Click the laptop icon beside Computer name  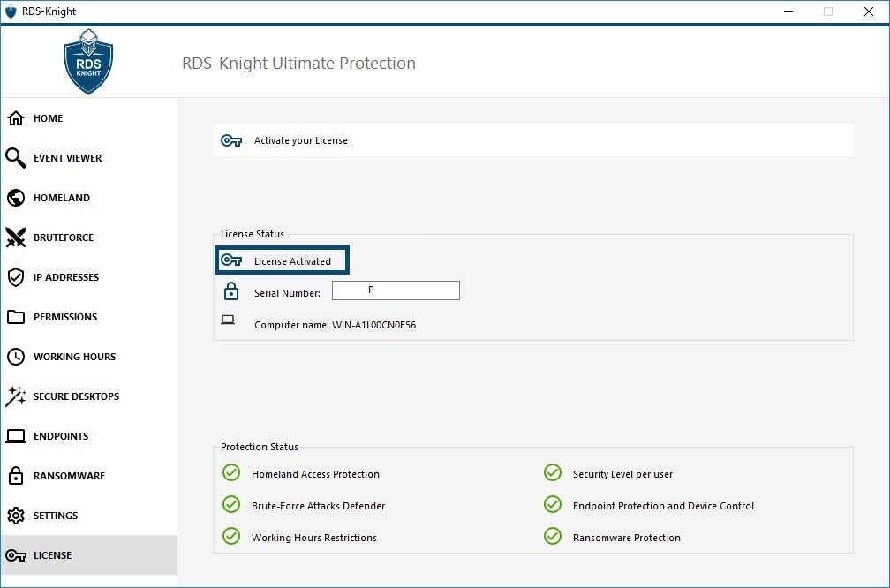point(228,320)
